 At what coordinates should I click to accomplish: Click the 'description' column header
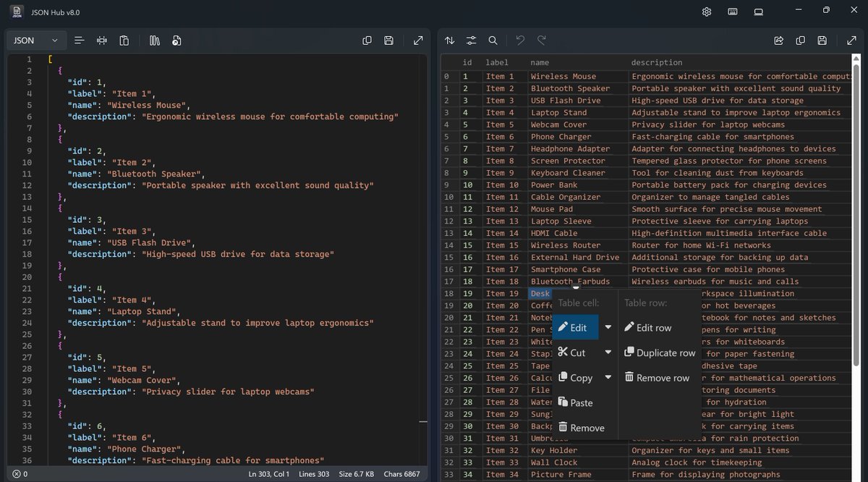(x=657, y=63)
